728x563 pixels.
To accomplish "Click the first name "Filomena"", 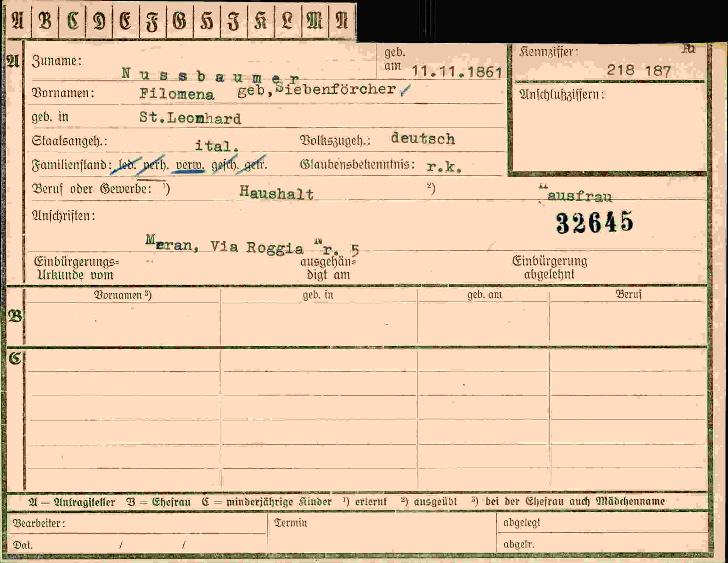I will [177, 94].
